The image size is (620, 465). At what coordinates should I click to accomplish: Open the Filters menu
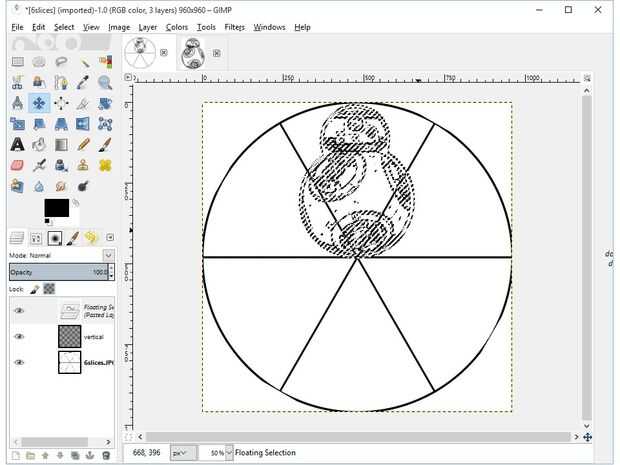(x=234, y=27)
